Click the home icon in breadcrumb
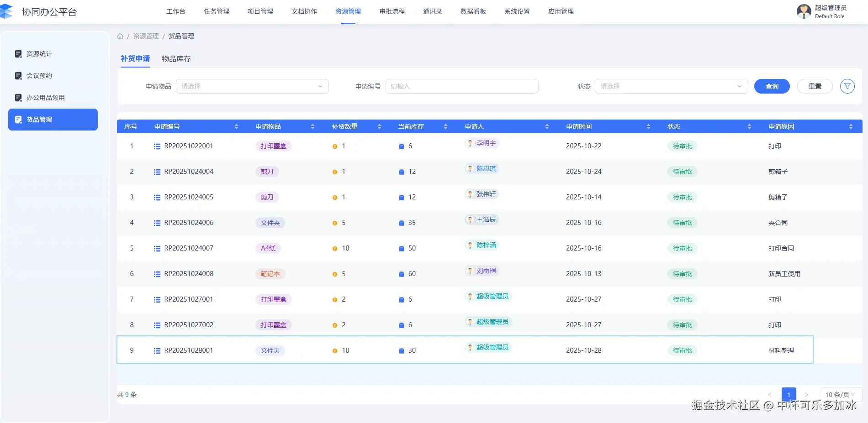The height and width of the screenshot is (423, 868). [x=120, y=36]
